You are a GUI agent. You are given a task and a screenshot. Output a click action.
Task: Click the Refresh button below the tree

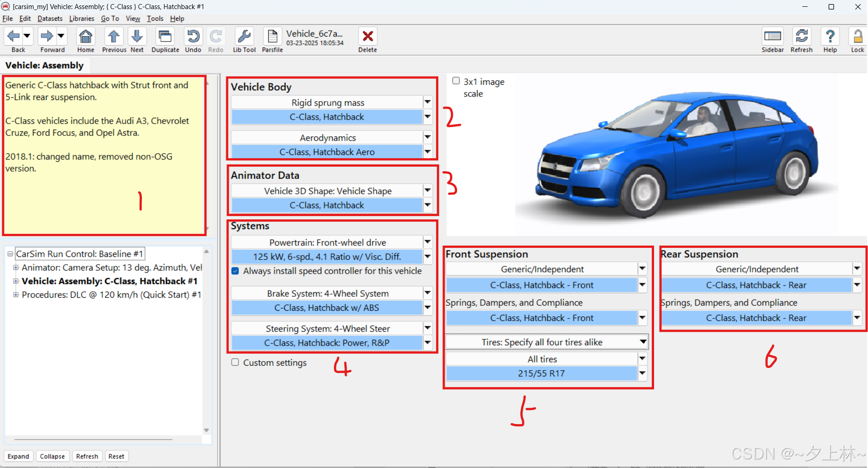[87, 456]
